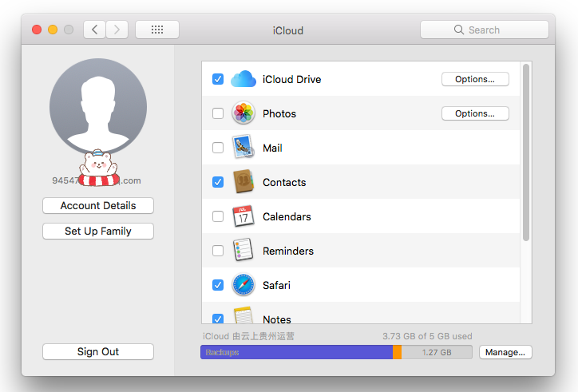
Task: Click the Notes label
Action: click(277, 319)
